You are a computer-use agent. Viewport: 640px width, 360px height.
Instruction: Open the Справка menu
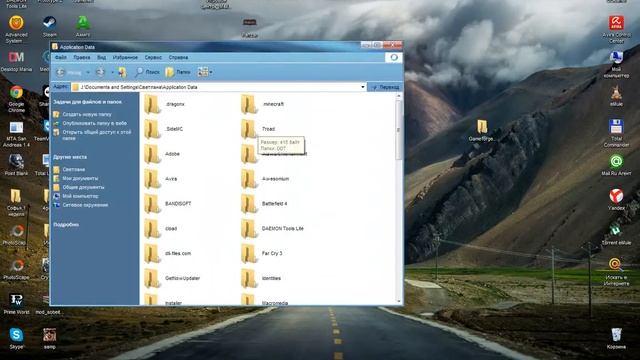[178, 58]
